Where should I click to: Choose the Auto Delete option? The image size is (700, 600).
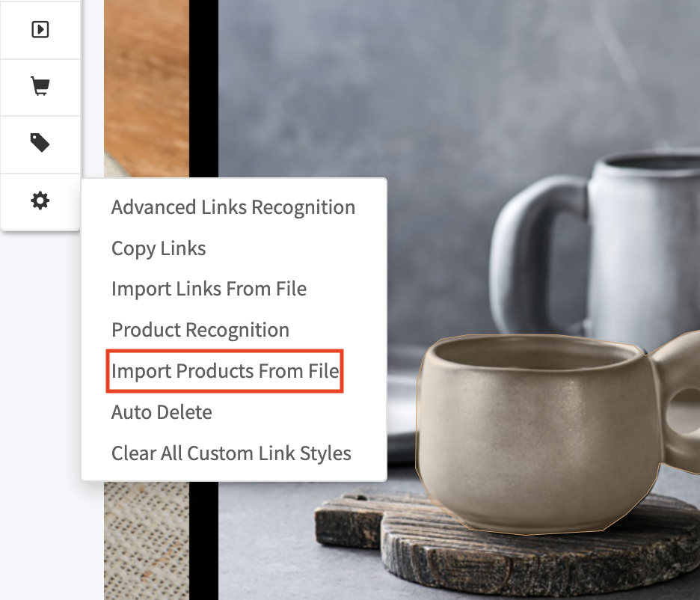click(x=162, y=412)
